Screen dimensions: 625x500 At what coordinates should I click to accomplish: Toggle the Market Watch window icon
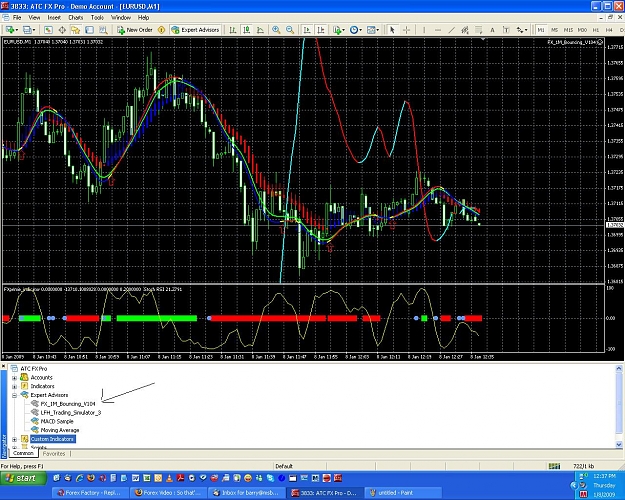pyautogui.click(x=48, y=30)
